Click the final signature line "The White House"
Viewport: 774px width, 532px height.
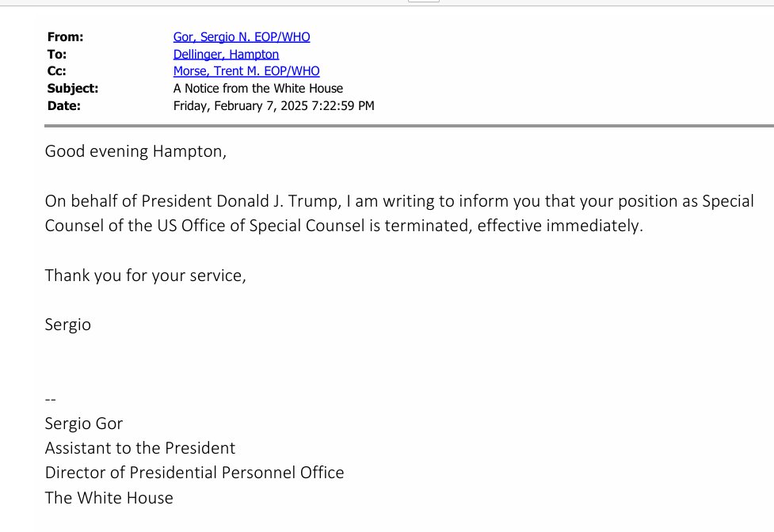[109, 498]
